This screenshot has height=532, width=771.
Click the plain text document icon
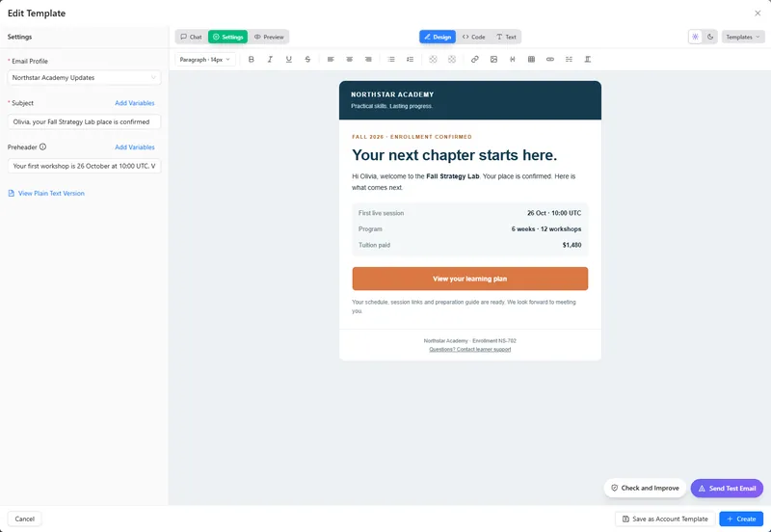tap(12, 193)
